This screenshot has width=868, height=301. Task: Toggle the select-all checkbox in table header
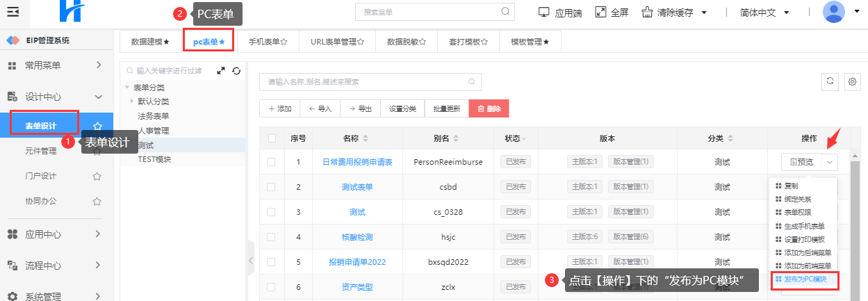(272, 138)
